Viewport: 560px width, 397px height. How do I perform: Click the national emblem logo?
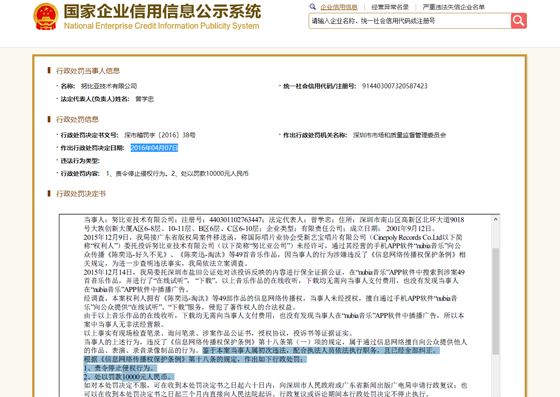[x=46, y=16]
